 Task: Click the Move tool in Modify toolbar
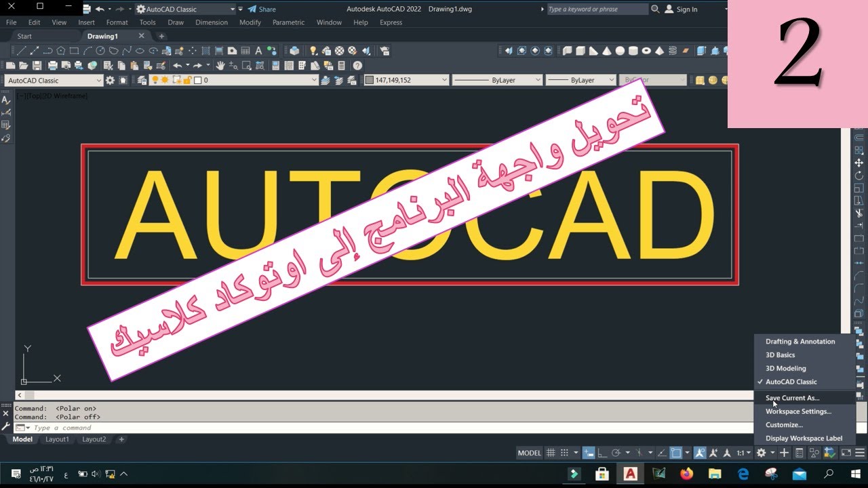coord(859,163)
